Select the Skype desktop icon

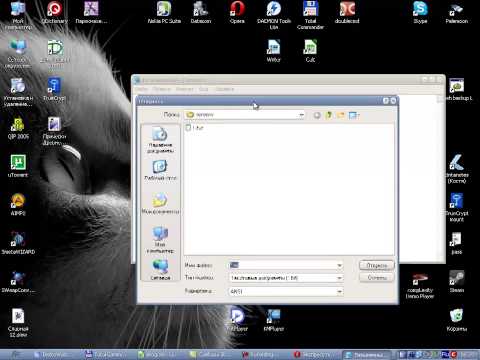(420, 13)
